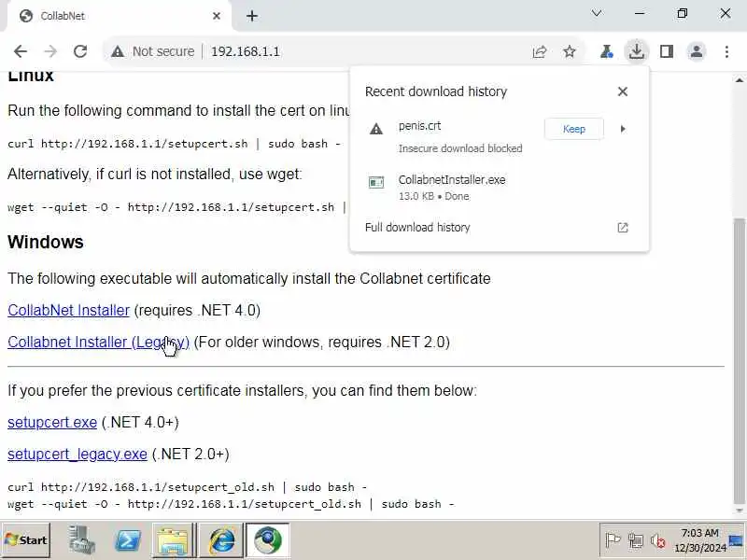Open the clock showing 7:03 AM
Image resolution: width=747 pixels, height=560 pixels.
point(699,540)
